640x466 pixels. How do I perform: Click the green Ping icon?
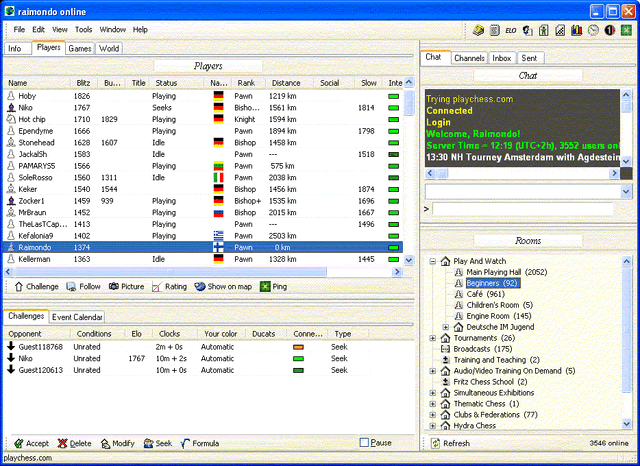click(x=265, y=287)
